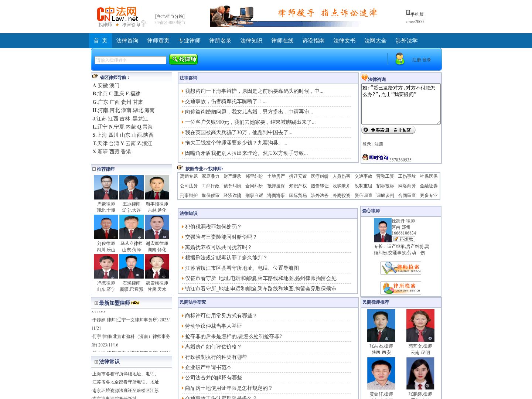This screenshot has width=532, height=399.
Task: Open photo of 胡雪梅律师 甘肃天水
Action: point(157,266)
